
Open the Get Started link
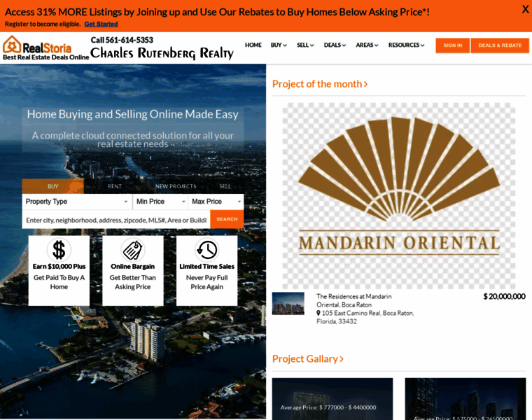pyautogui.click(x=101, y=24)
